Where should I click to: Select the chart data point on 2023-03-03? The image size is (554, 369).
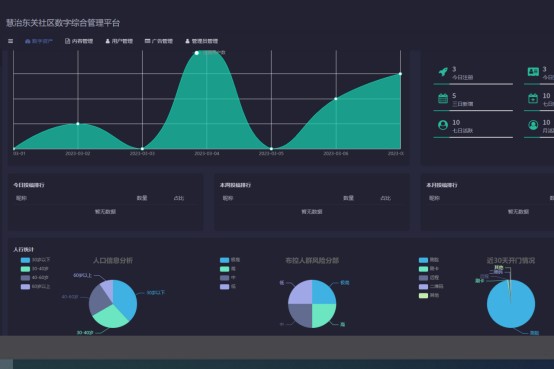[142, 148]
